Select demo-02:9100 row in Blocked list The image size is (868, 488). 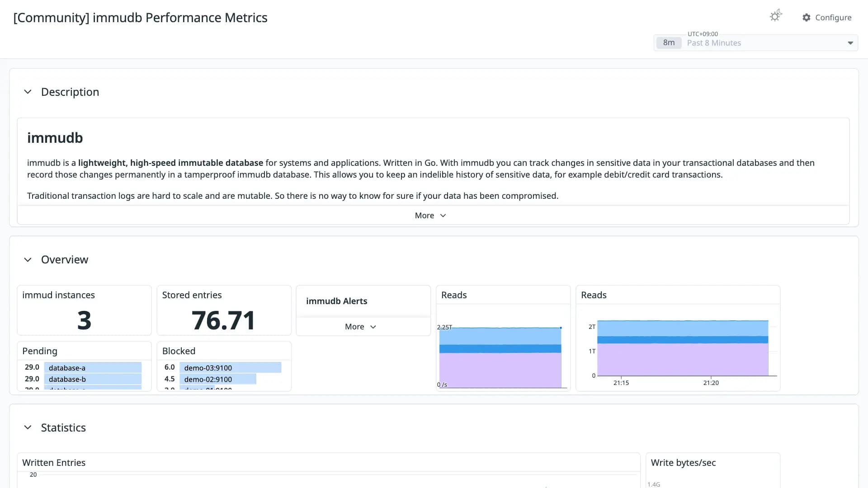pyautogui.click(x=223, y=379)
